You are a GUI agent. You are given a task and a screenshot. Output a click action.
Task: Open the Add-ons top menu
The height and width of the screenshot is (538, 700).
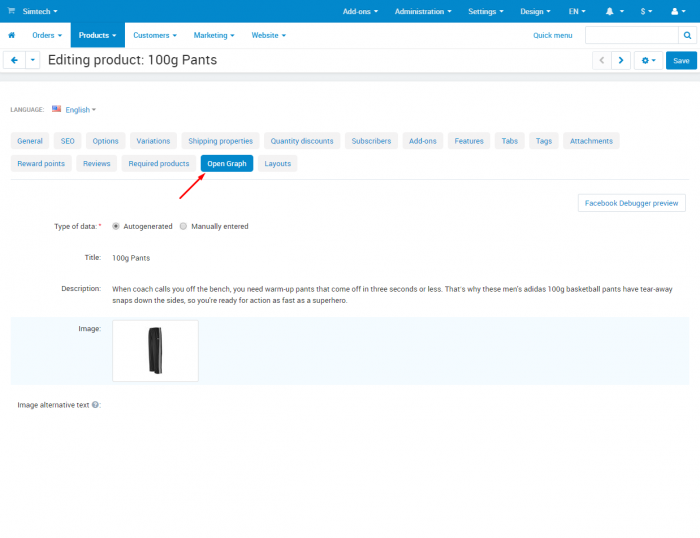click(360, 11)
